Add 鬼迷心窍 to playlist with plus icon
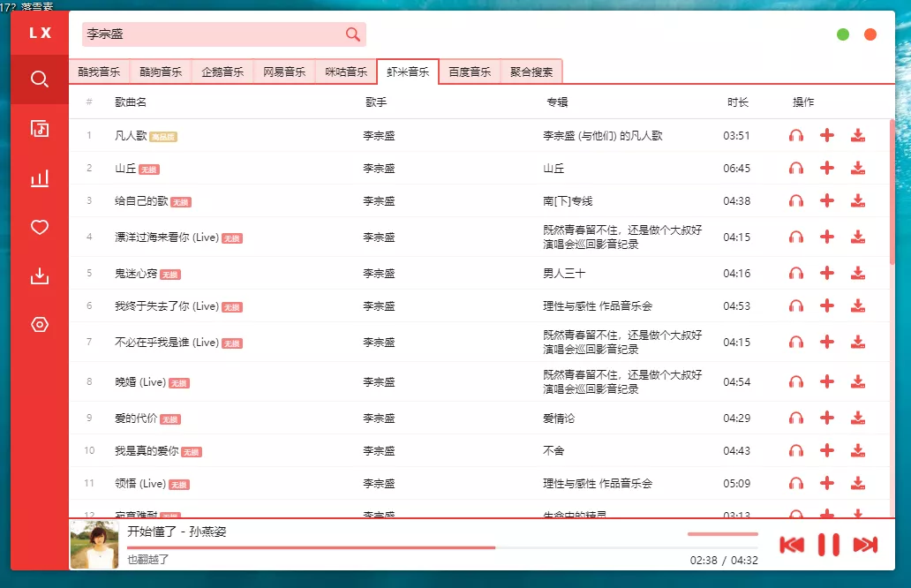Screen dimensions: 911x588 (x=827, y=275)
